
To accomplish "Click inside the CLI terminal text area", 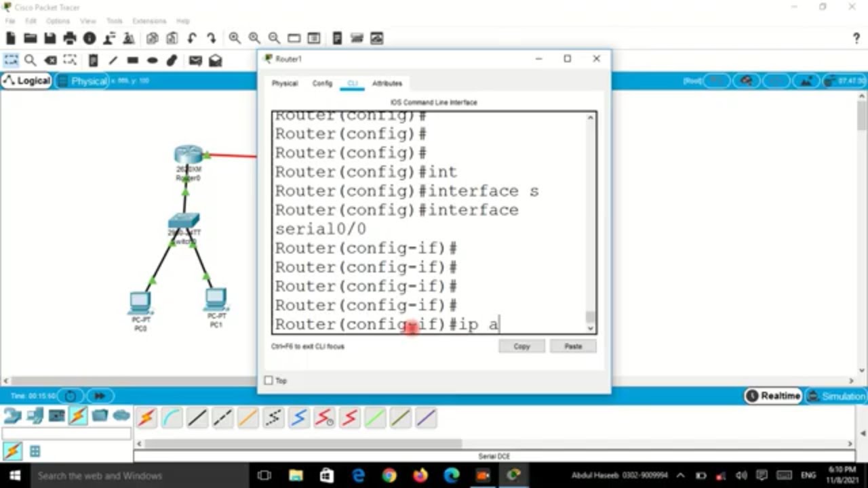I will [x=429, y=223].
